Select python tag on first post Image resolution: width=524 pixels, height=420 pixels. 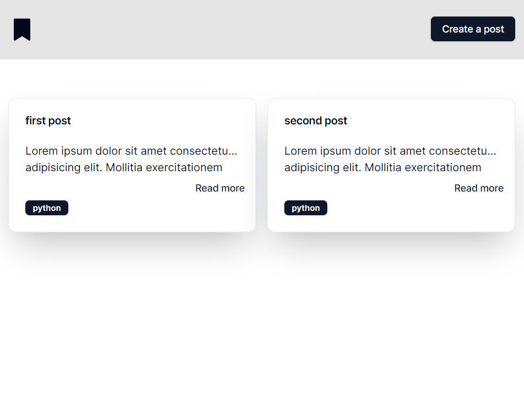tap(47, 208)
